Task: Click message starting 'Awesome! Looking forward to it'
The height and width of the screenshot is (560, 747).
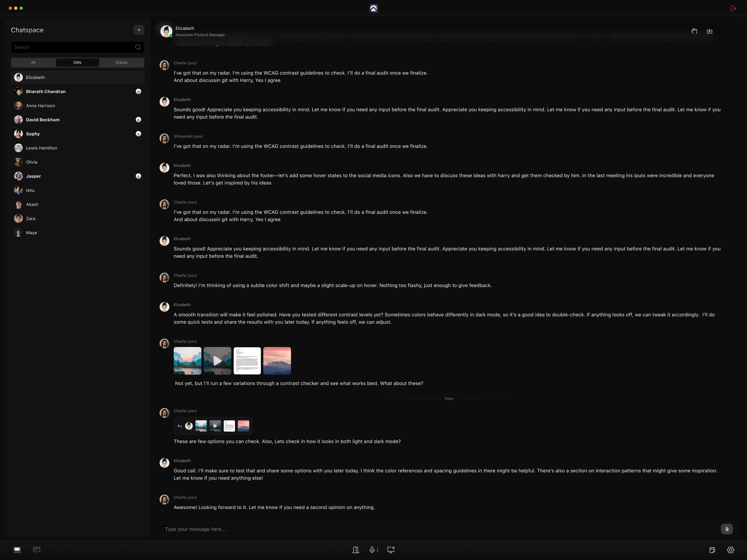Action: click(x=274, y=507)
